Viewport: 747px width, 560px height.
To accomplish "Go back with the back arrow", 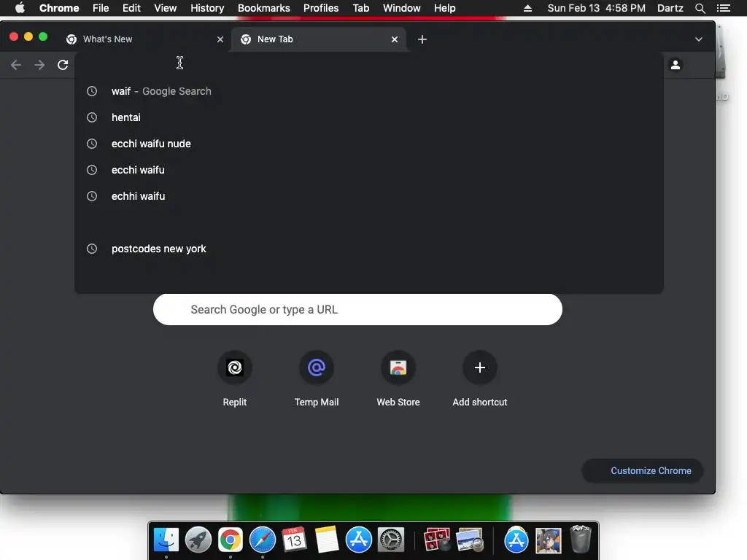I will pyautogui.click(x=16, y=65).
